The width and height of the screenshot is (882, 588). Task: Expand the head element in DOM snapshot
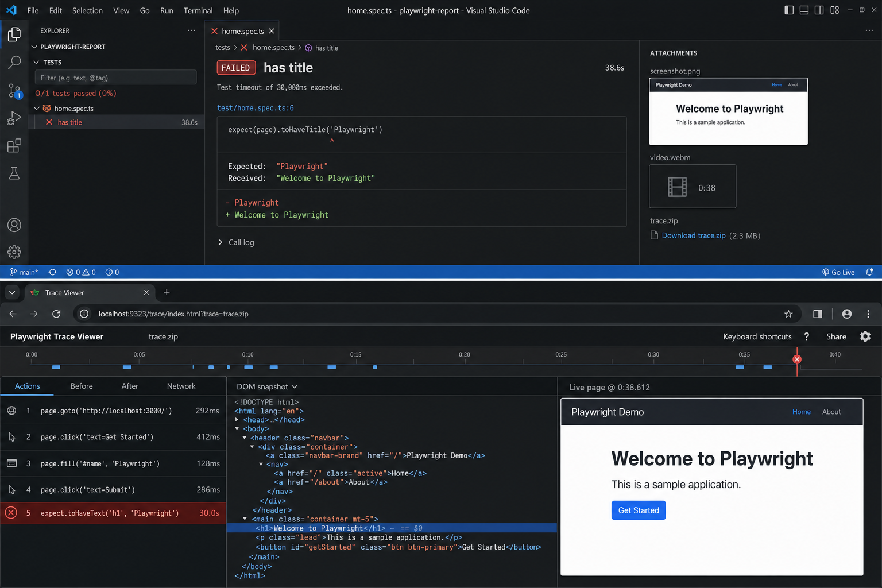(237, 420)
